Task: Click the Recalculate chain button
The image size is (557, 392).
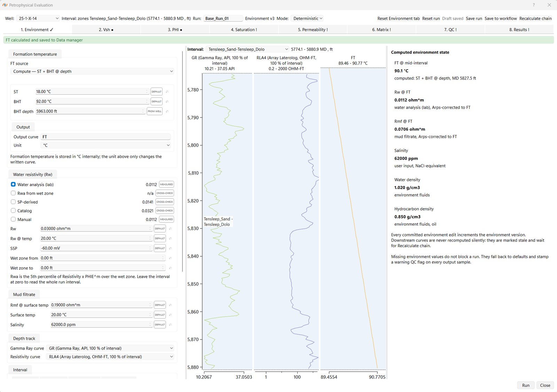Action: click(x=535, y=18)
